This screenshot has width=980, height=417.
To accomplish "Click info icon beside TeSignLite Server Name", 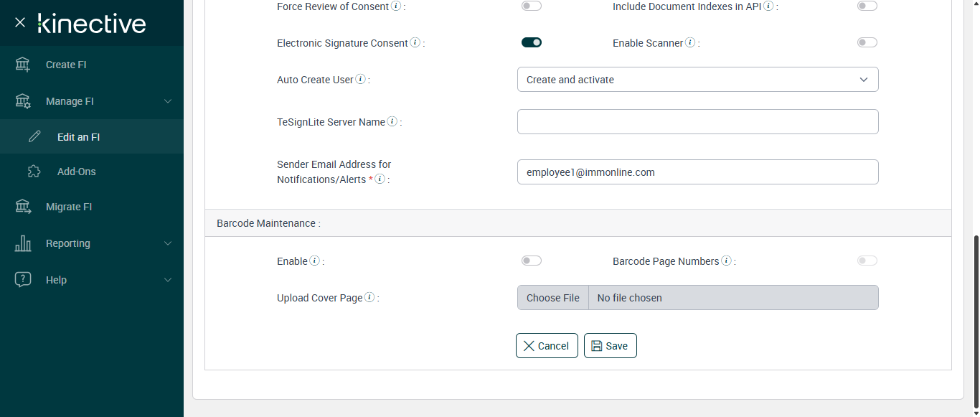I will (392, 122).
